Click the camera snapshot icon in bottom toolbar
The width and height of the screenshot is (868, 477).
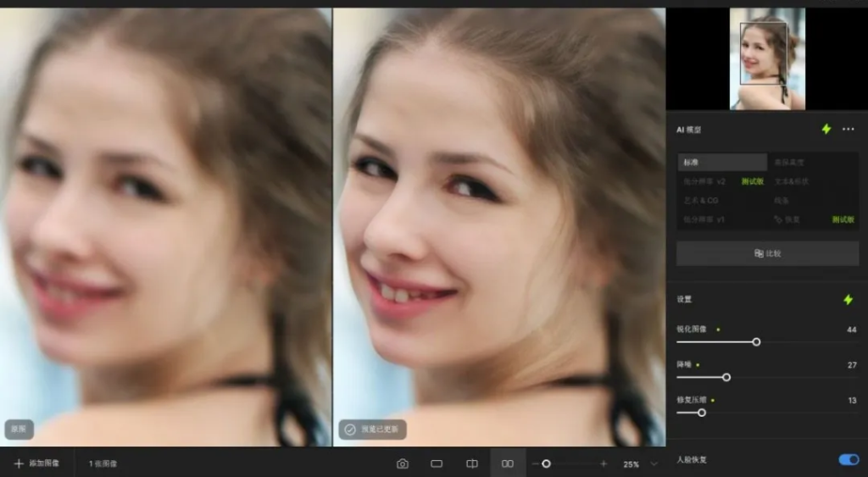403,463
